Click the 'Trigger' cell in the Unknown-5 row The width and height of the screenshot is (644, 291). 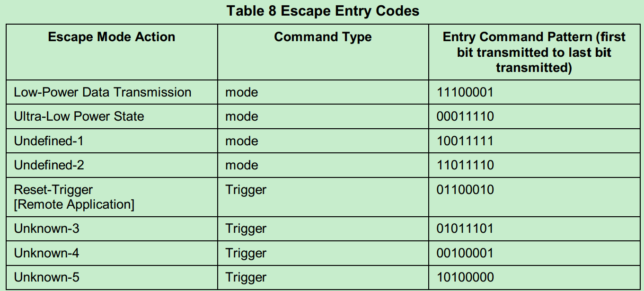point(246,277)
